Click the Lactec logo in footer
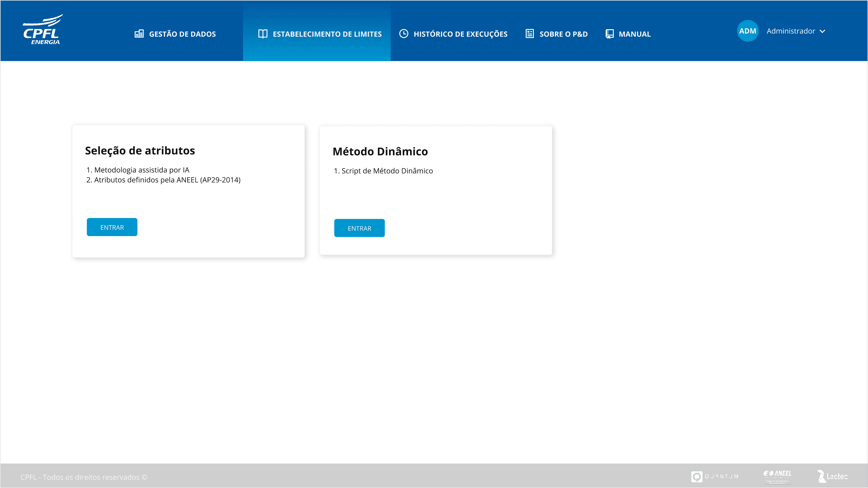 click(x=832, y=476)
